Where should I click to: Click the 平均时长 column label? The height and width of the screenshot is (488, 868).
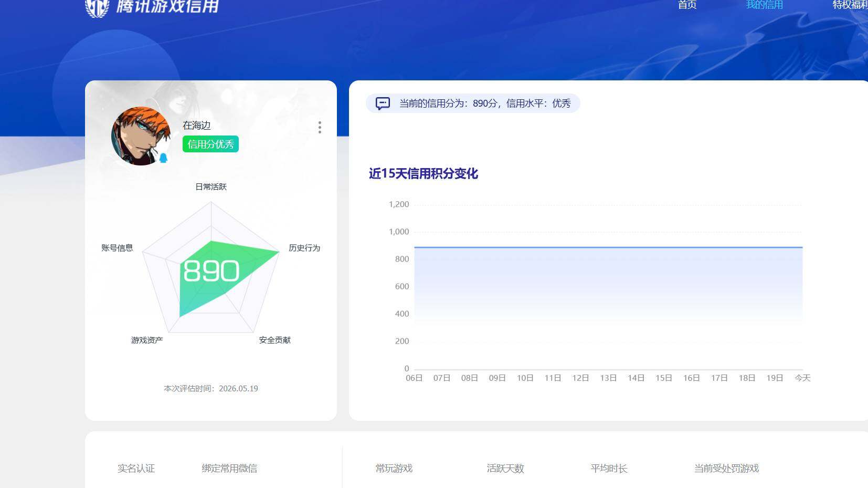(609, 468)
